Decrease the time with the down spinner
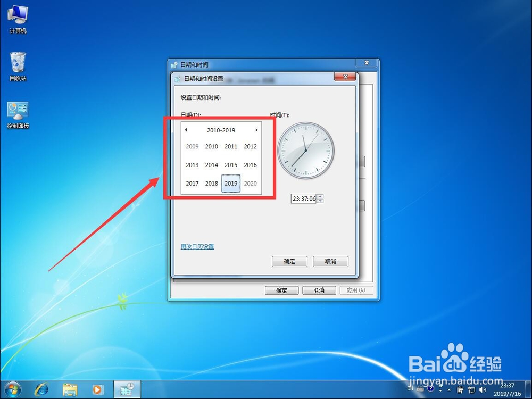 320,201
